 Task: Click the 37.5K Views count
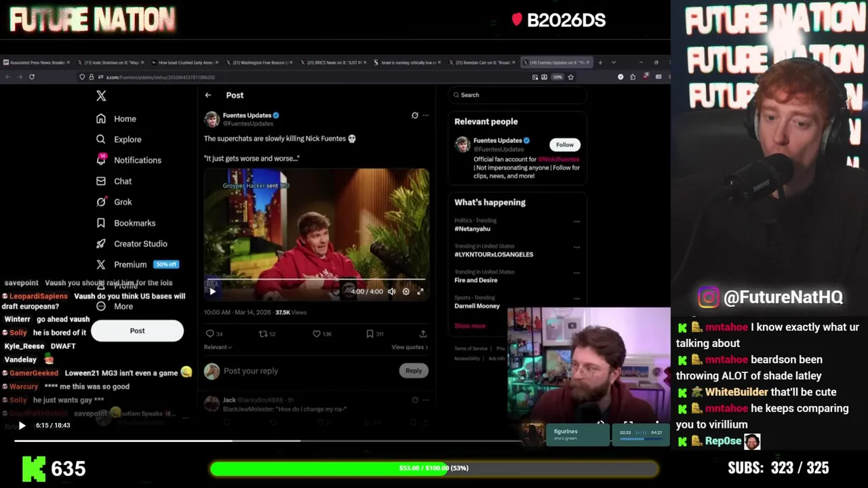pyautogui.click(x=291, y=312)
